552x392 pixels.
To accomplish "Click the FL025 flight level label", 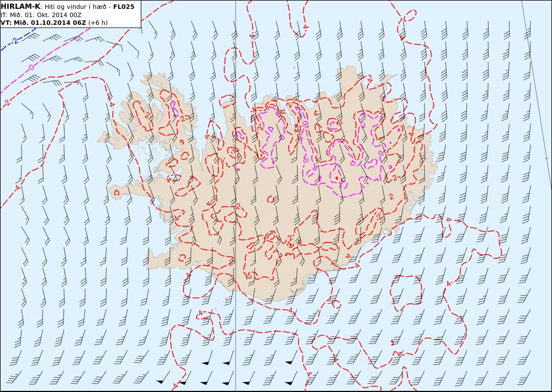I will tap(124, 7).
